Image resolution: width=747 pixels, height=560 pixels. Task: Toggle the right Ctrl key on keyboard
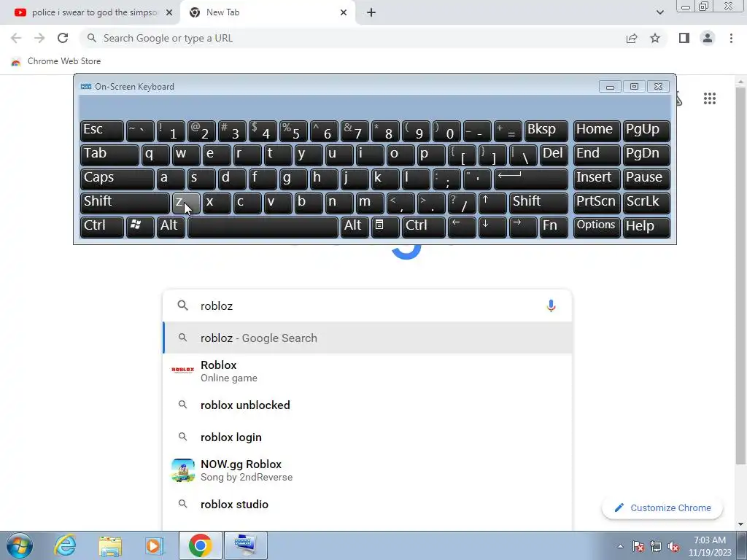coord(424,227)
